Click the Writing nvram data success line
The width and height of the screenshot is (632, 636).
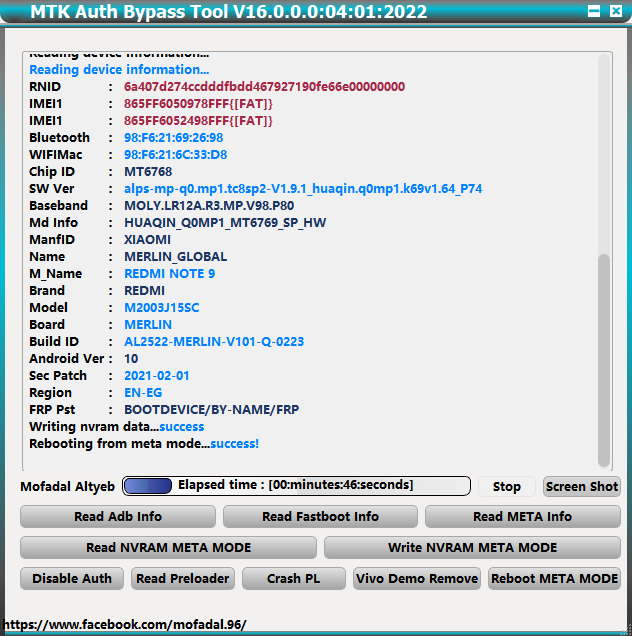(x=117, y=427)
